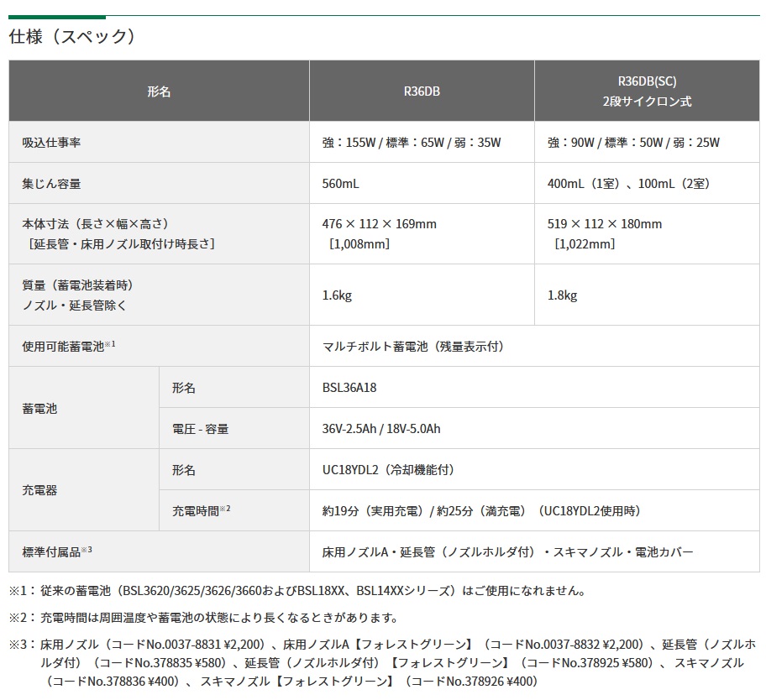This screenshot has width=766, height=700.
Task: Click the 形名 sub-label in the 充電器 group
Action: (x=234, y=469)
